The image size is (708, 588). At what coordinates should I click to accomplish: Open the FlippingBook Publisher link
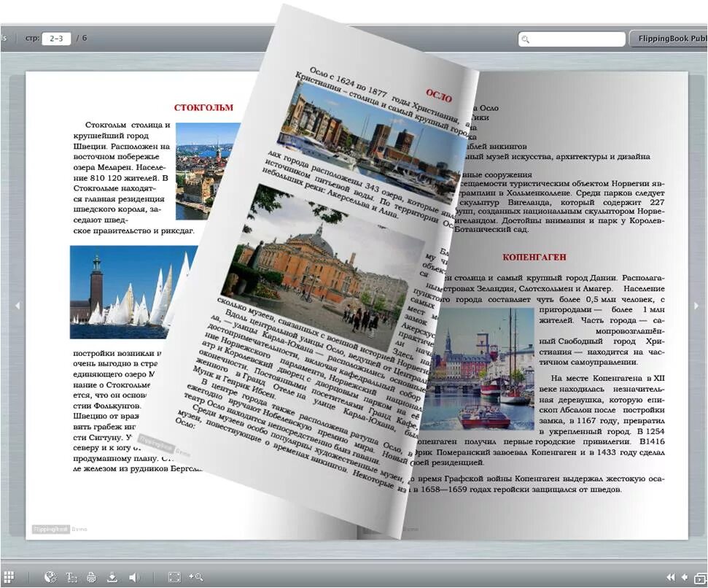[x=670, y=39]
